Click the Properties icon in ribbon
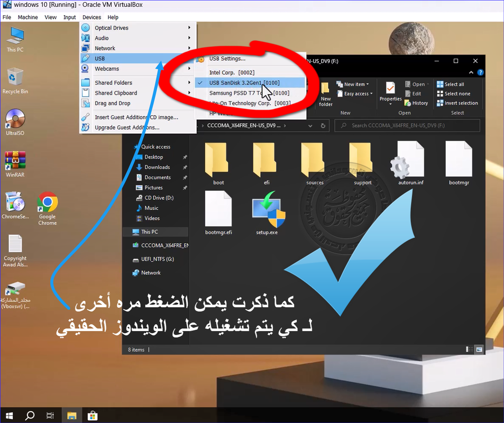Viewport: 504px width, 423px height. coord(390,90)
